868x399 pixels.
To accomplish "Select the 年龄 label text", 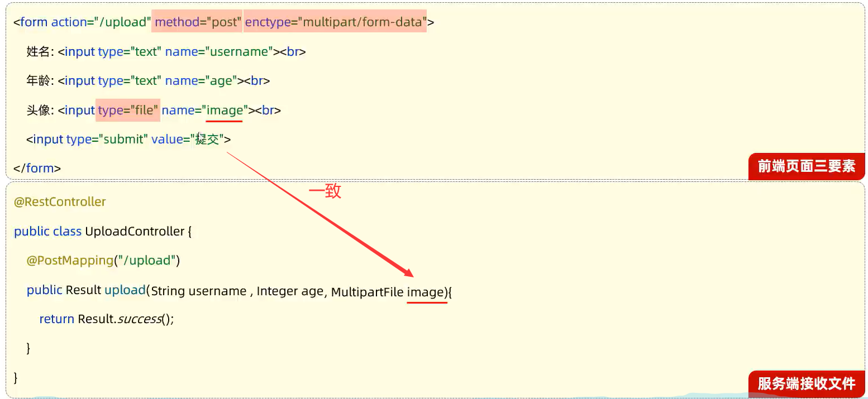I will (39, 81).
